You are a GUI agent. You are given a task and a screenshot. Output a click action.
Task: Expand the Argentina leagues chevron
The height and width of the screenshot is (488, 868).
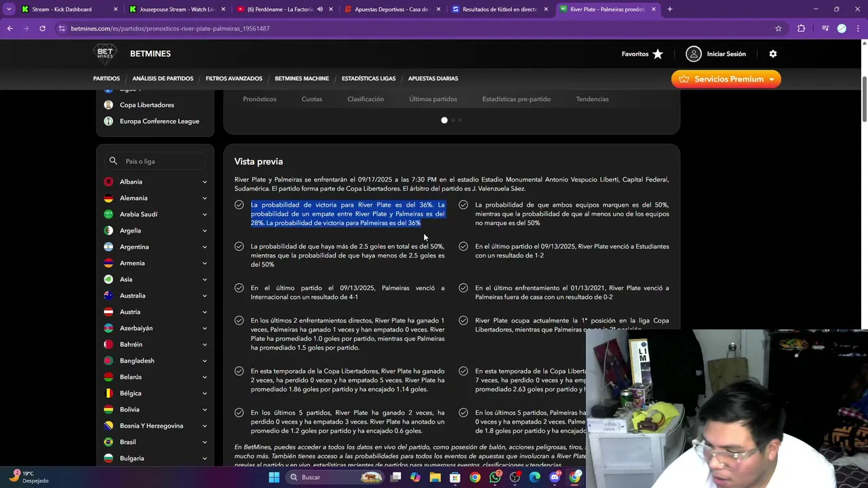point(204,247)
